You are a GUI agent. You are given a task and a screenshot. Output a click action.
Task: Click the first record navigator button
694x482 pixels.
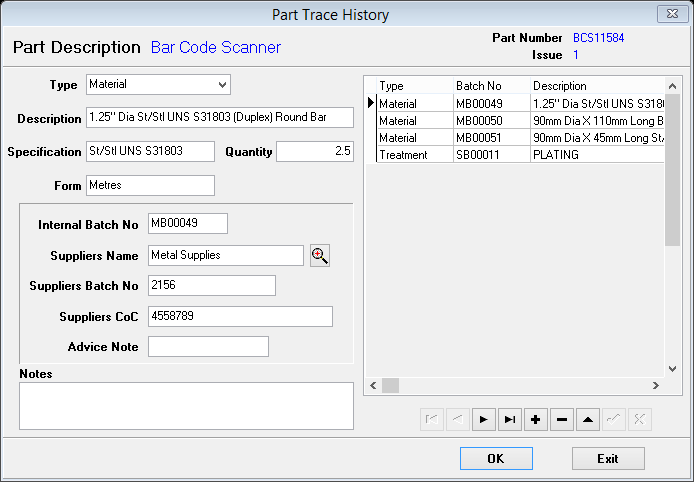[x=432, y=420]
